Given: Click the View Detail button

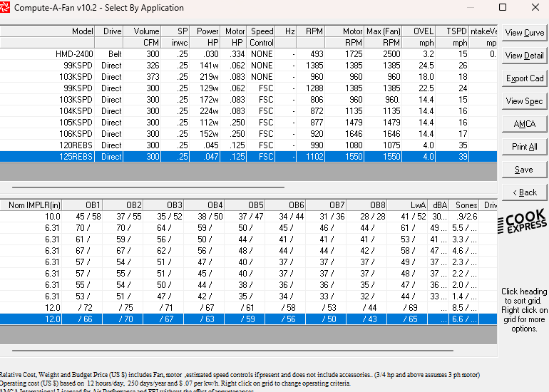Looking at the screenshot, I should pos(524,56).
